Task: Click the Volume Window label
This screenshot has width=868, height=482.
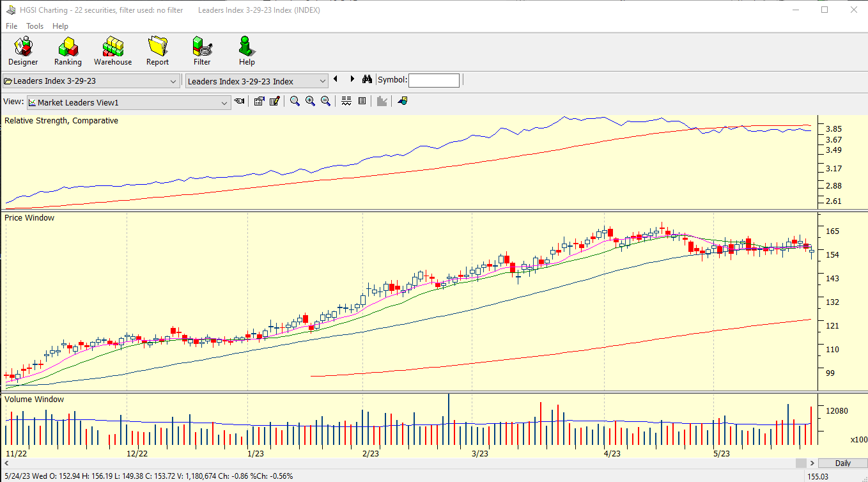Action: click(x=35, y=400)
